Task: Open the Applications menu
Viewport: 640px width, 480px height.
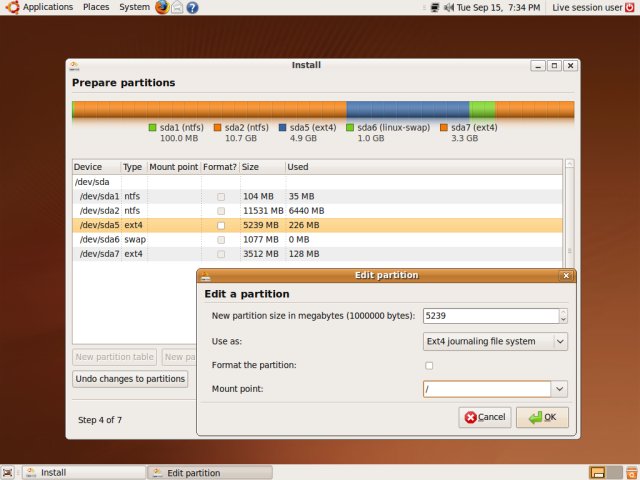Action: (48, 7)
